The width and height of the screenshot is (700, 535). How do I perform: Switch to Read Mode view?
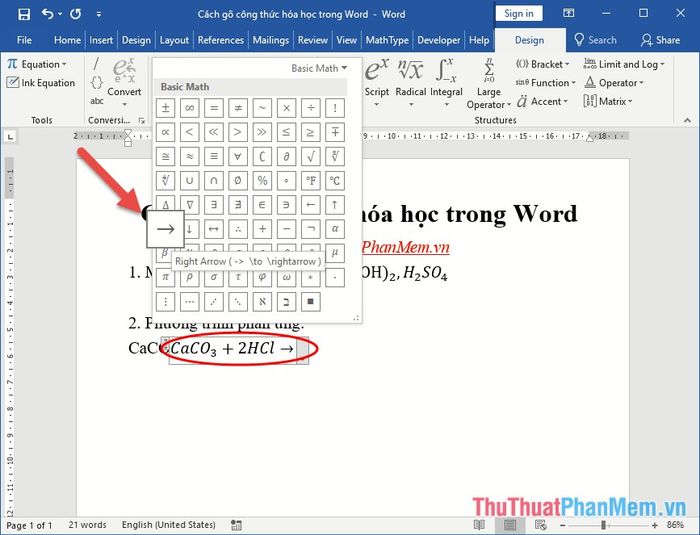pyautogui.click(x=479, y=525)
